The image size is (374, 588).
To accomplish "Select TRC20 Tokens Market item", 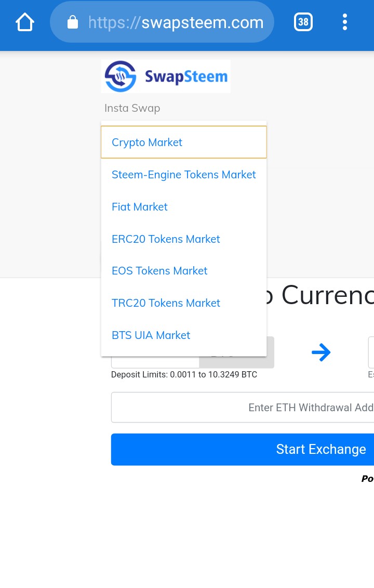I will pos(184,303).
